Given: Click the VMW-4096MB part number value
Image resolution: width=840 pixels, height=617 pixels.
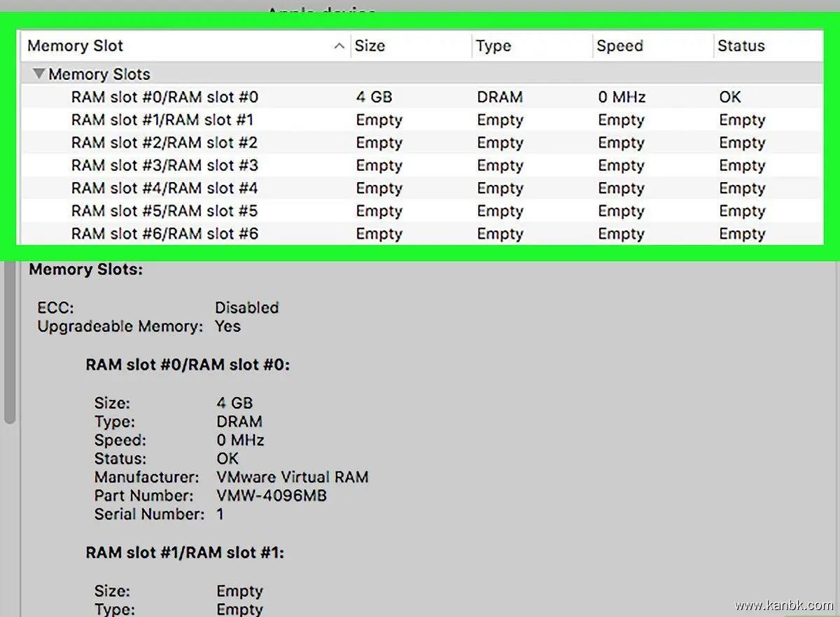Looking at the screenshot, I should tap(272, 496).
